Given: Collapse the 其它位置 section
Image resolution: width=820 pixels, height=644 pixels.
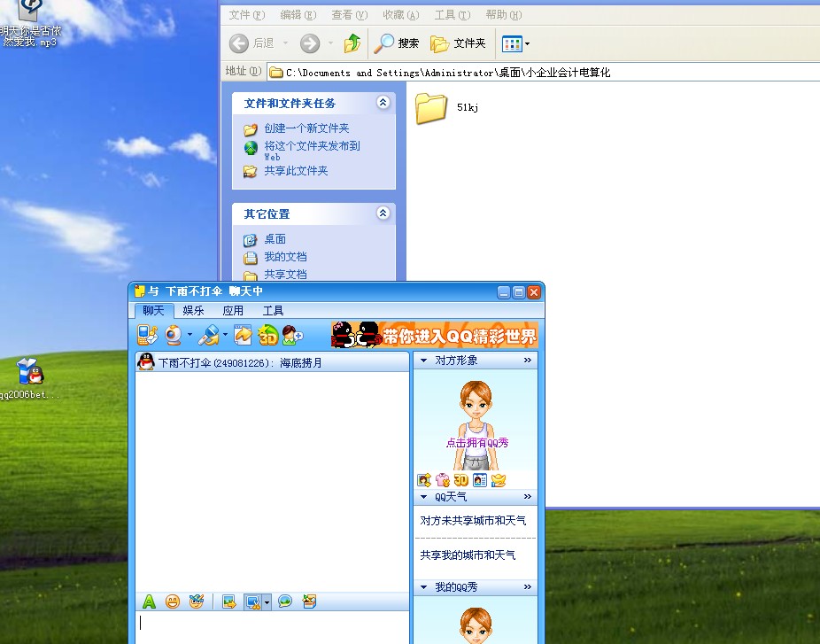Looking at the screenshot, I should pos(383,213).
